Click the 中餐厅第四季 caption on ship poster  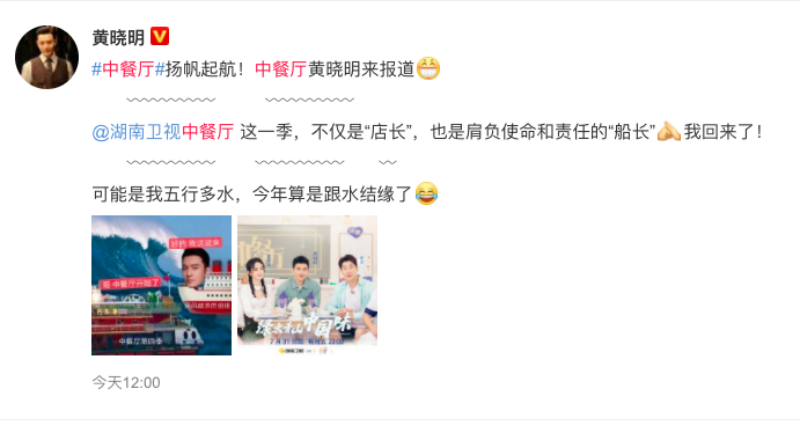[x=140, y=340]
